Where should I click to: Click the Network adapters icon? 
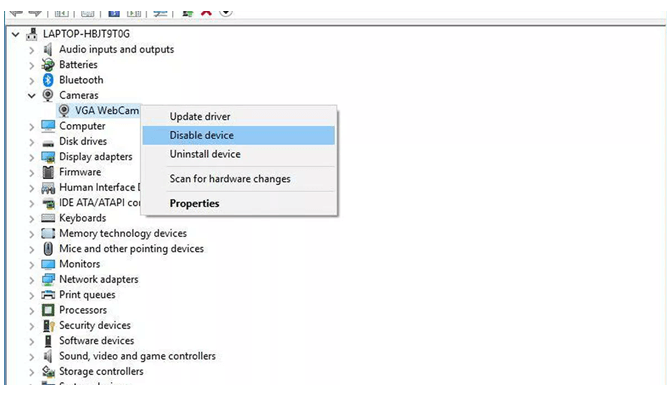48,280
